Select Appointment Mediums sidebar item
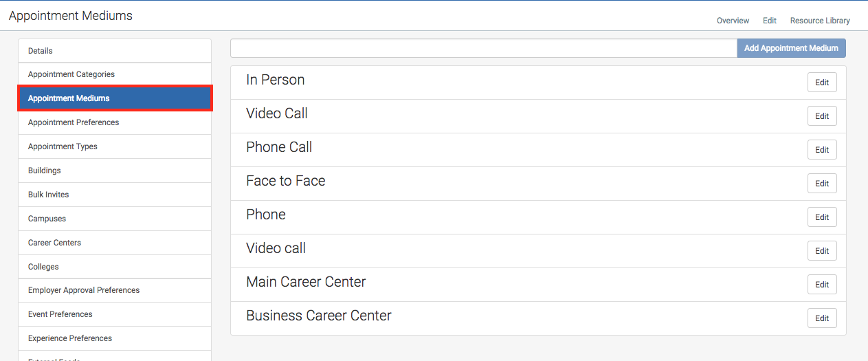This screenshot has width=868, height=361. click(x=115, y=98)
